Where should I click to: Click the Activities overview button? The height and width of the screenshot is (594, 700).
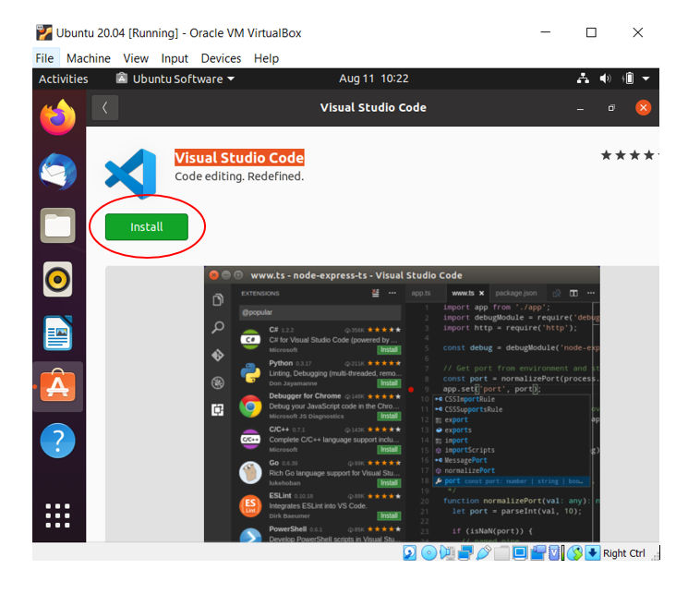(x=64, y=79)
